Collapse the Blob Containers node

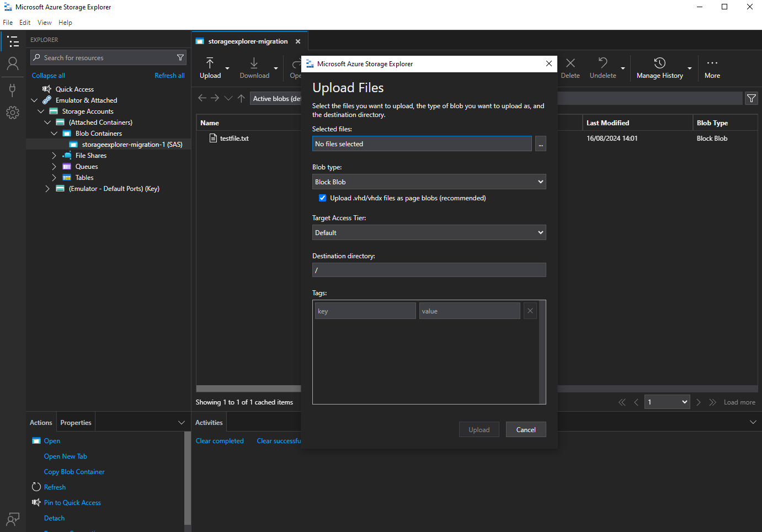(x=54, y=134)
